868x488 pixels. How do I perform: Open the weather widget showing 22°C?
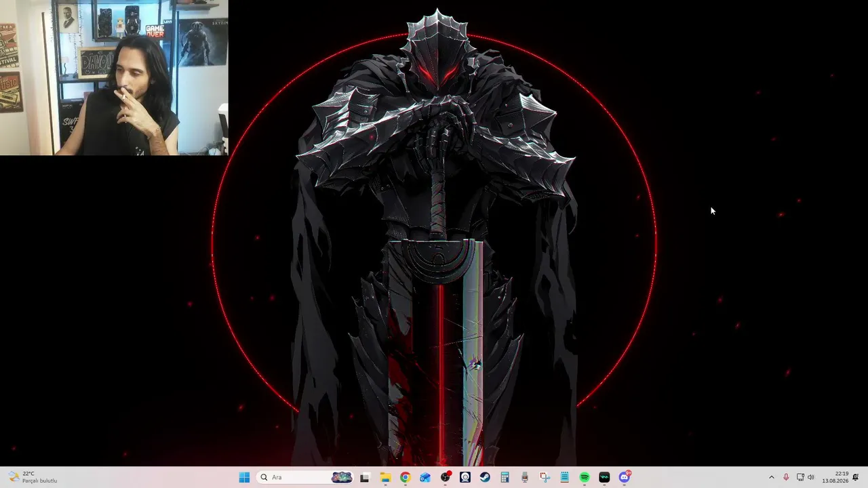pos(33,477)
